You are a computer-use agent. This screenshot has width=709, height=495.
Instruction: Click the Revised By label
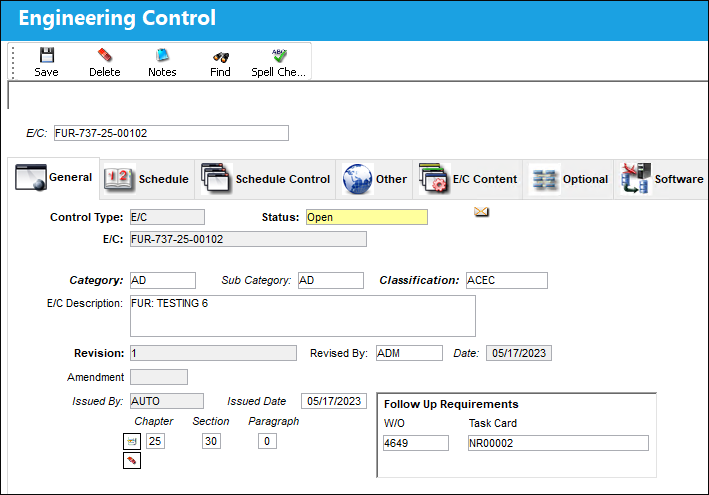point(339,353)
